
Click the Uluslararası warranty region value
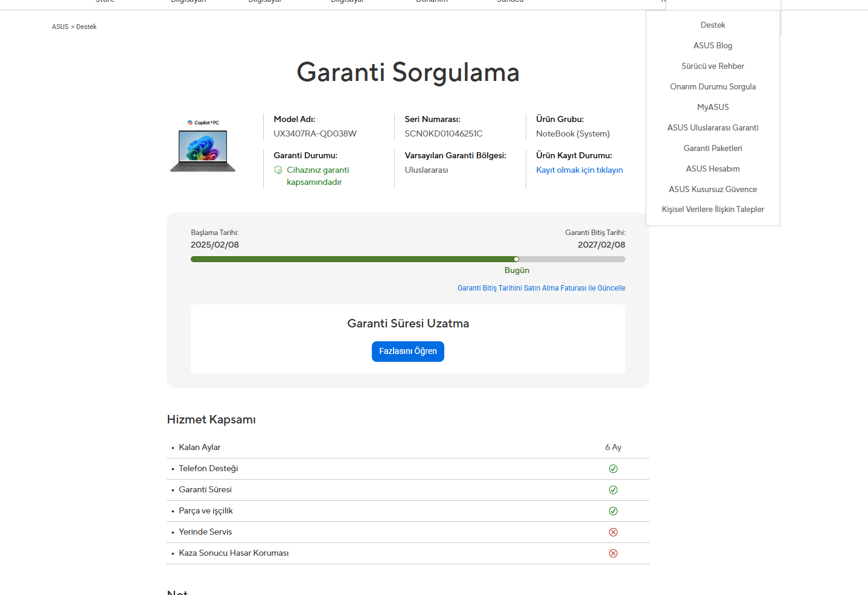pyautogui.click(x=427, y=170)
